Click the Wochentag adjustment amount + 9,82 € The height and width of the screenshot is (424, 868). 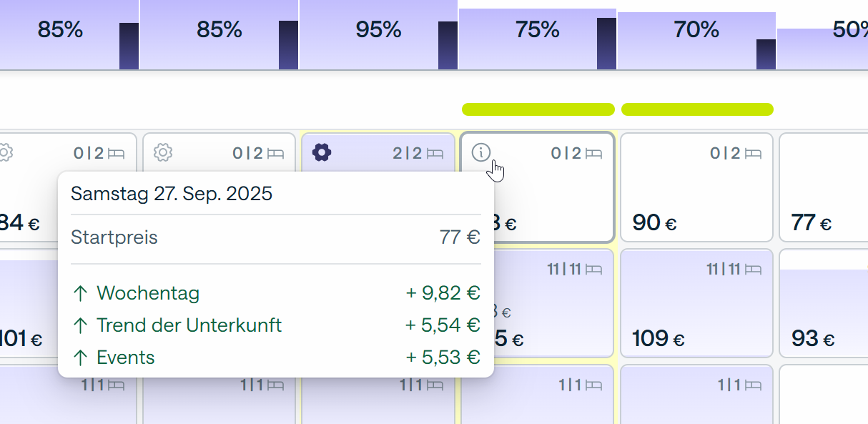tap(443, 293)
